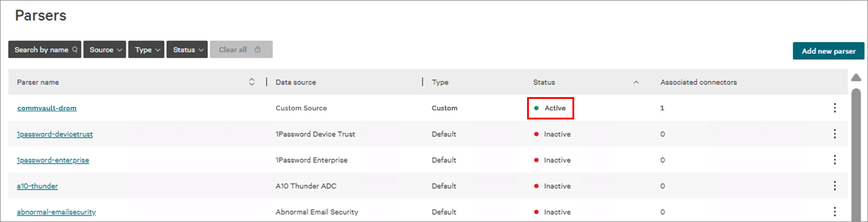Click Inactive status of 1password-devicetrust
868x222 pixels.
[x=552, y=134]
